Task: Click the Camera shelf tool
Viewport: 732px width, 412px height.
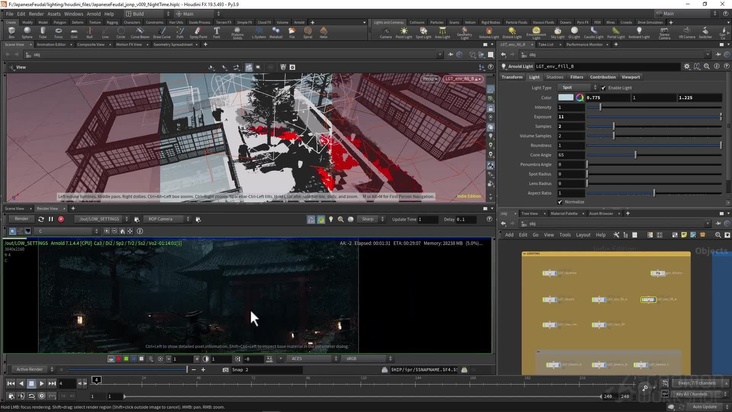Action: 386,32
